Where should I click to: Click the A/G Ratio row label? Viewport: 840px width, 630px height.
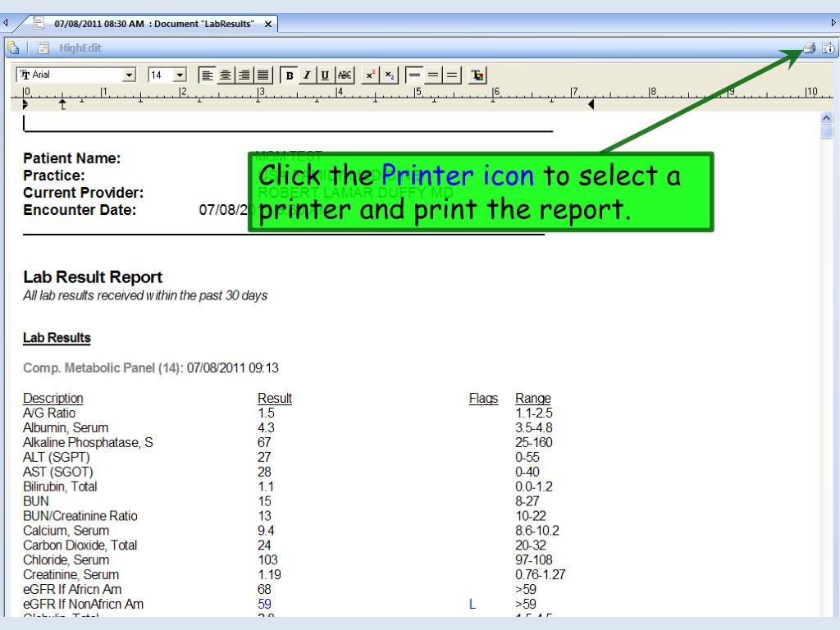[x=49, y=413]
